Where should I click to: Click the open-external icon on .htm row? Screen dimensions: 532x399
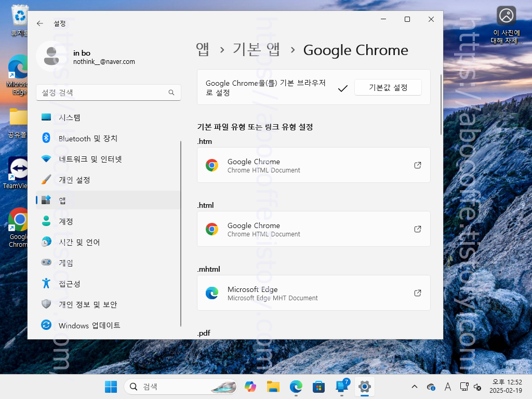tap(418, 165)
